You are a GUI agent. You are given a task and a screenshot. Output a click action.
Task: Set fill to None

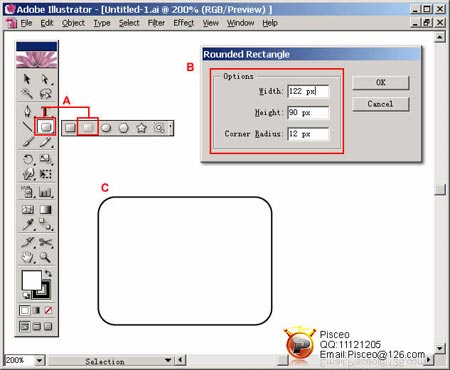coord(48,310)
